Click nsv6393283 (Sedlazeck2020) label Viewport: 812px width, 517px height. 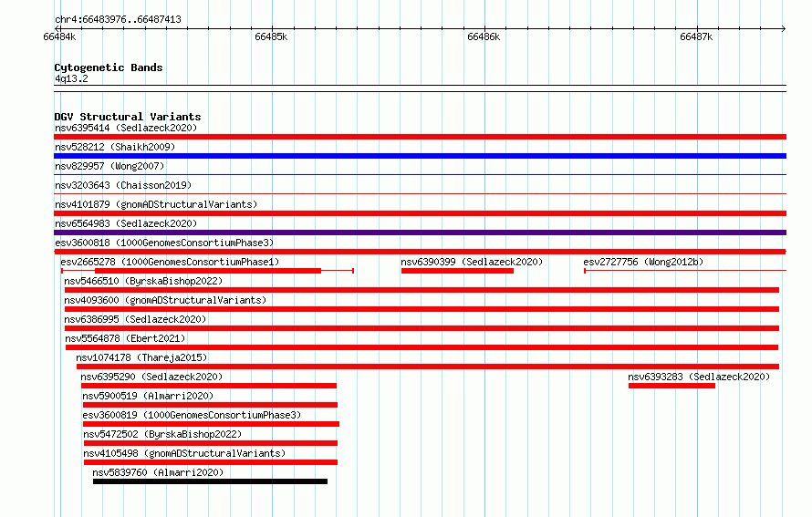pyautogui.click(x=699, y=377)
